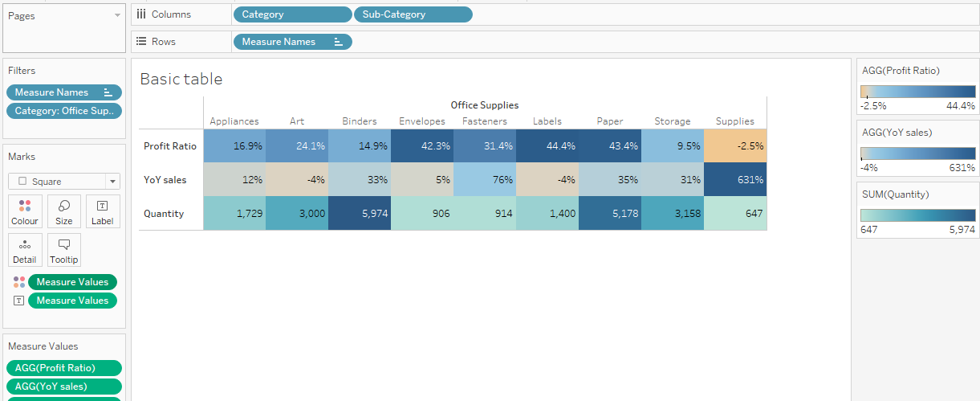Click the Detail marks button

25,250
